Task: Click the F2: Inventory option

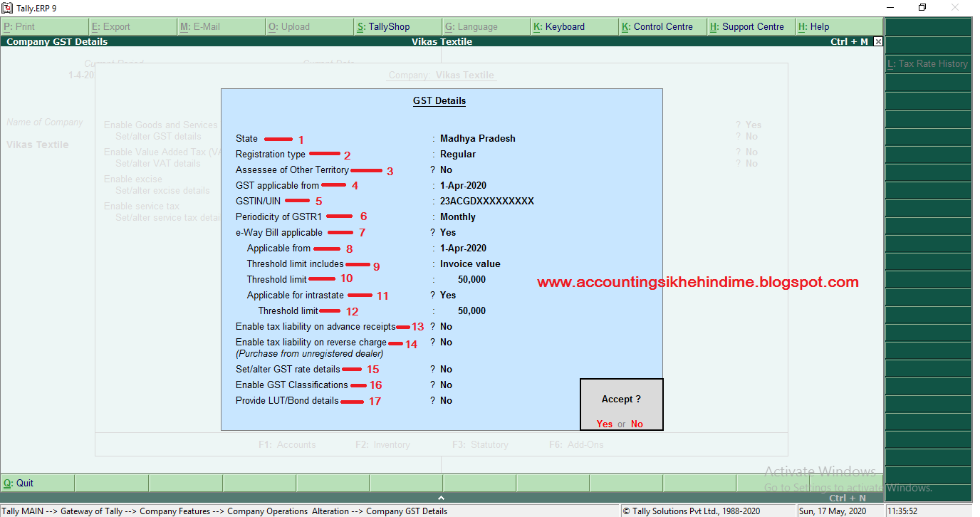Action: pos(382,444)
